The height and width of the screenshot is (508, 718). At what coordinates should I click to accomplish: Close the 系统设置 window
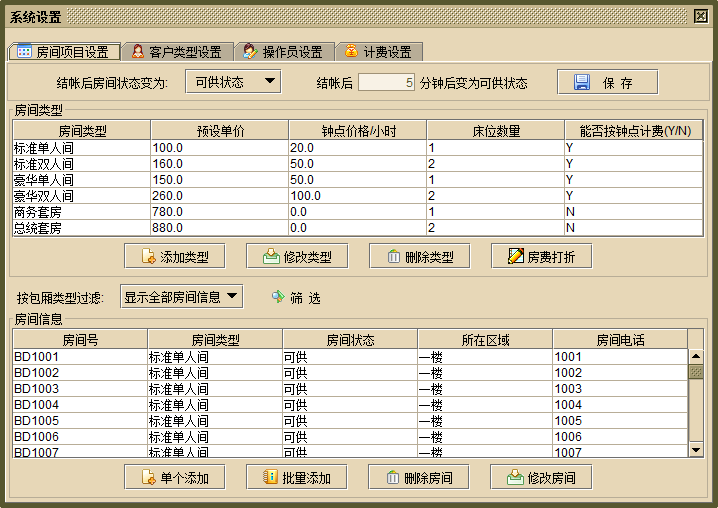click(701, 16)
